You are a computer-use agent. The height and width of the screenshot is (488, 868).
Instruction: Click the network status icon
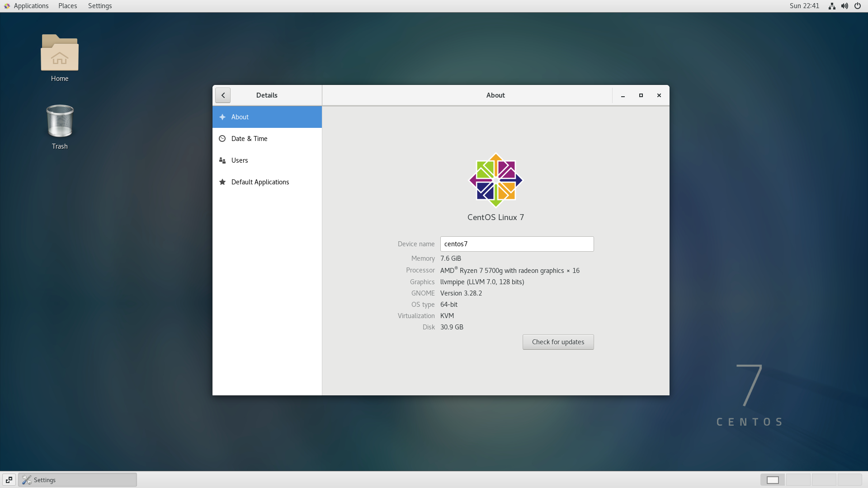click(832, 6)
